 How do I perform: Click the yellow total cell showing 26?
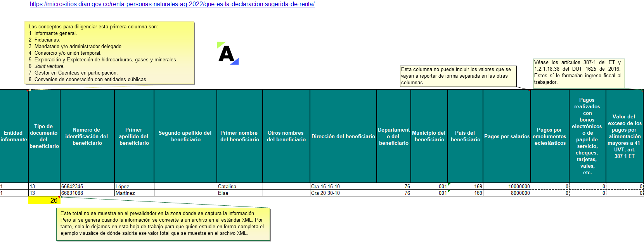pos(44,200)
